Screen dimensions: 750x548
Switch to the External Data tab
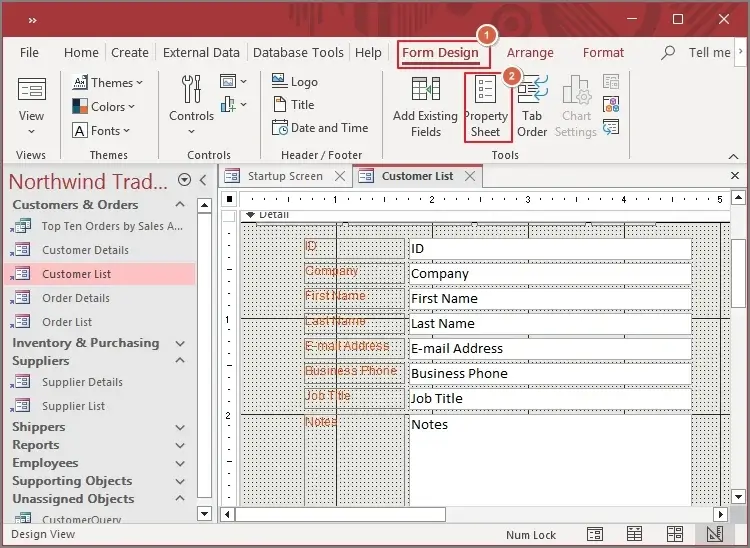point(201,53)
